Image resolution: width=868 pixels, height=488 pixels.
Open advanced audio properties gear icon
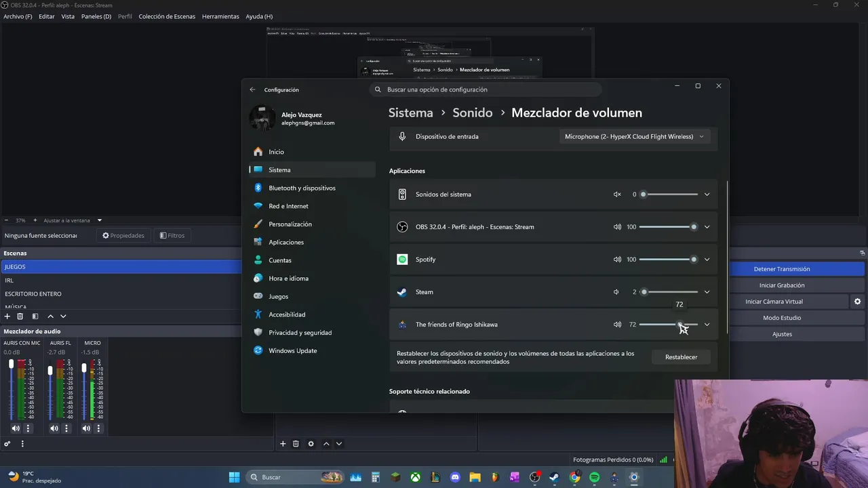[x=7, y=444]
